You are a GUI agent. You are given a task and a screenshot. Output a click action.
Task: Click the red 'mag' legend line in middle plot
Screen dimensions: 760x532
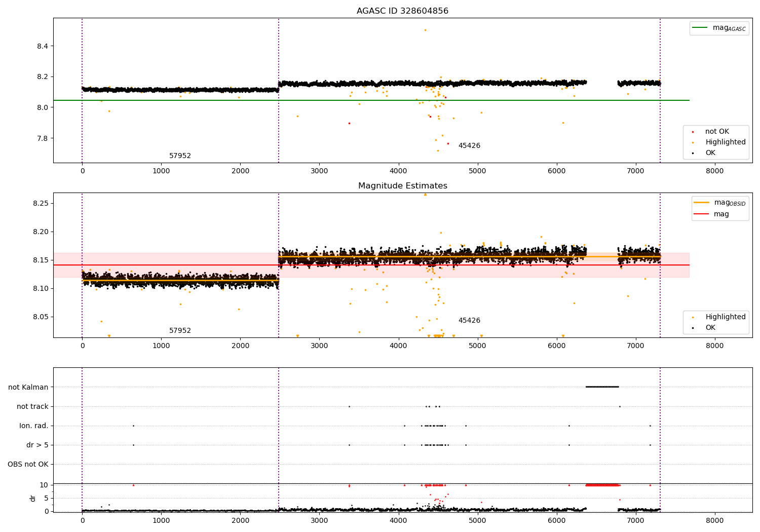702,214
